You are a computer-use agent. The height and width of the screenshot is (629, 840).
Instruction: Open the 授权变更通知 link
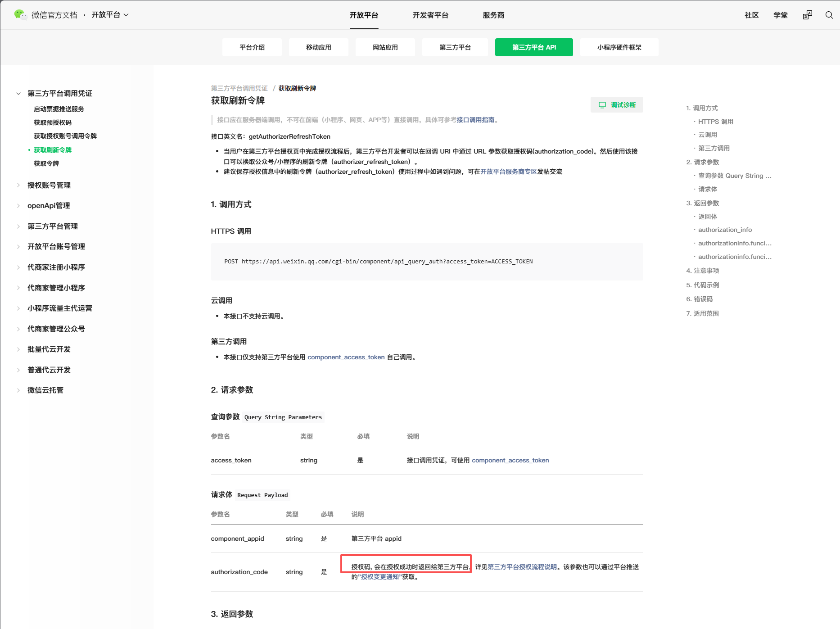coord(380,577)
